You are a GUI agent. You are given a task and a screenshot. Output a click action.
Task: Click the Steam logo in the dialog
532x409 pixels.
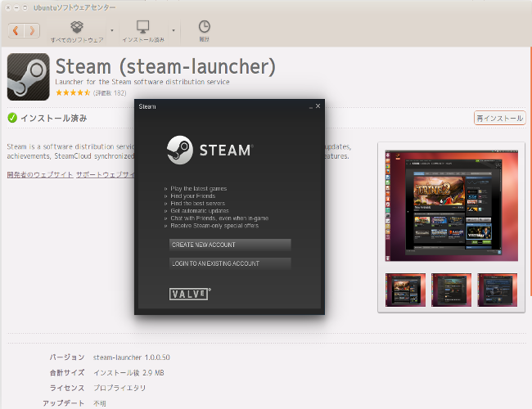tap(210, 150)
